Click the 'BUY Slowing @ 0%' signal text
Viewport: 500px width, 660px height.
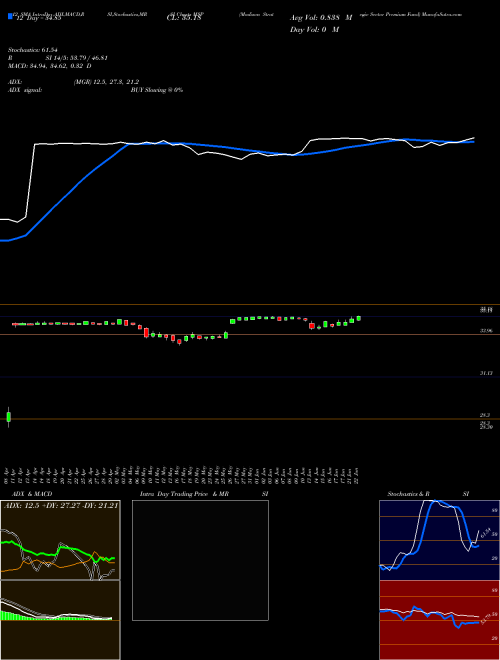coord(157,90)
